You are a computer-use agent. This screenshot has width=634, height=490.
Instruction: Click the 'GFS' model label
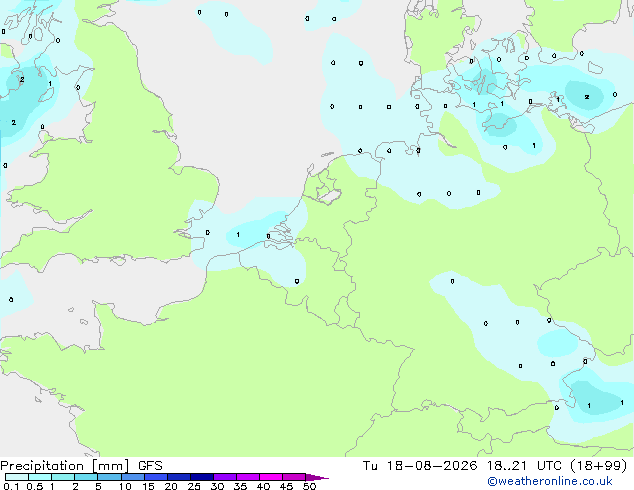[150, 466]
